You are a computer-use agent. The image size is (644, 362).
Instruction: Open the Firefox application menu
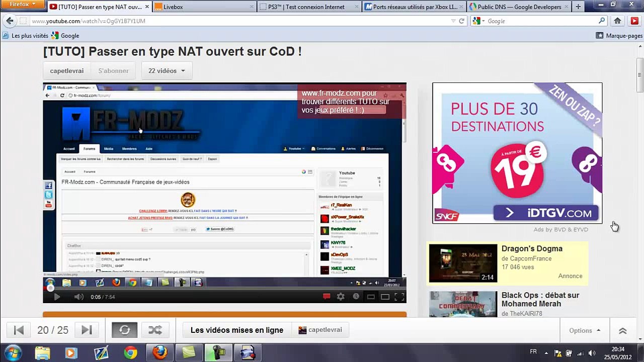pyautogui.click(x=23, y=5)
